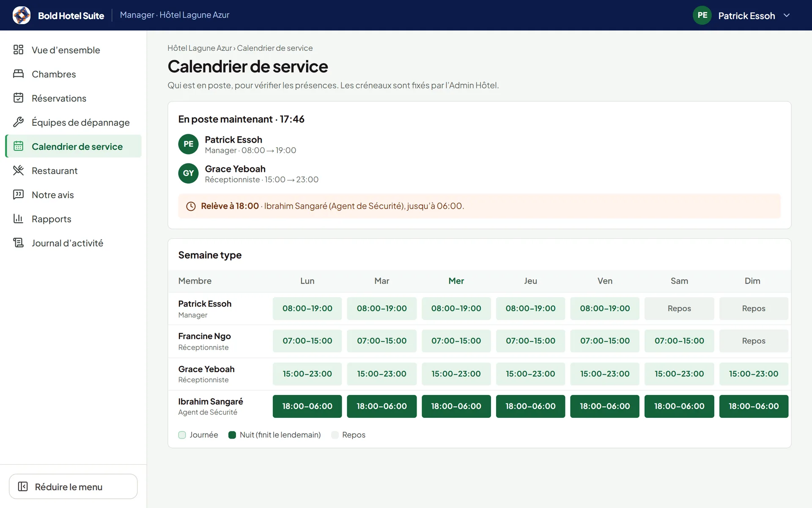
Task: Open Équipes de dépannage section
Action: pyautogui.click(x=74, y=122)
